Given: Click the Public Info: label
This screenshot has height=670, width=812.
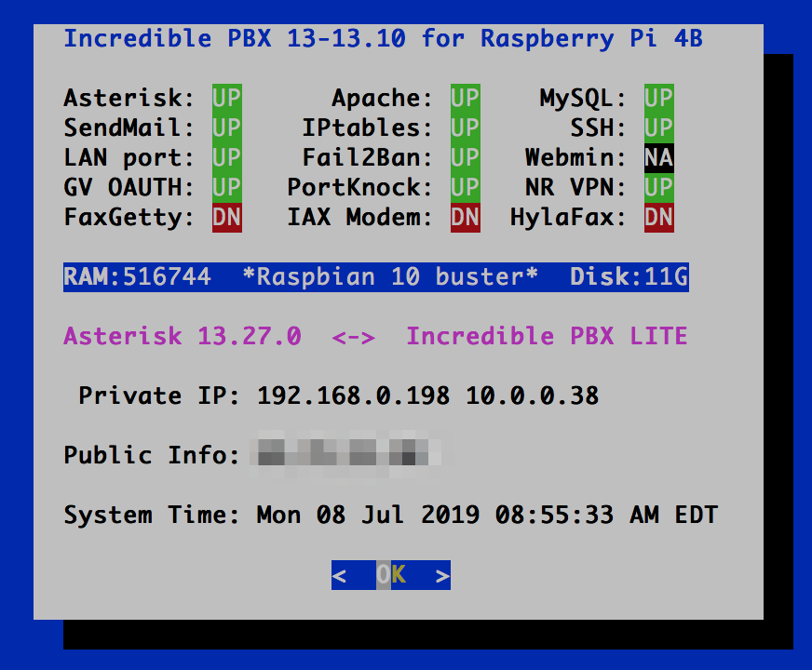Looking at the screenshot, I should click(x=152, y=455).
